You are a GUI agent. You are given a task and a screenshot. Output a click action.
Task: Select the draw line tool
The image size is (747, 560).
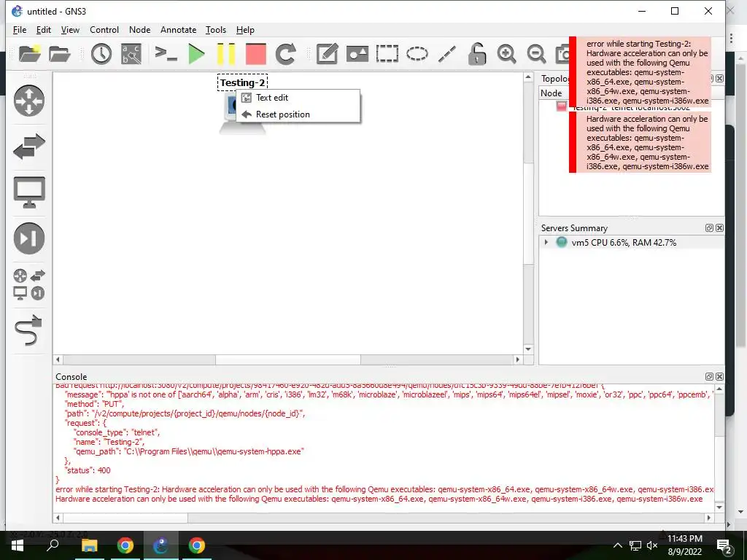[447, 54]
